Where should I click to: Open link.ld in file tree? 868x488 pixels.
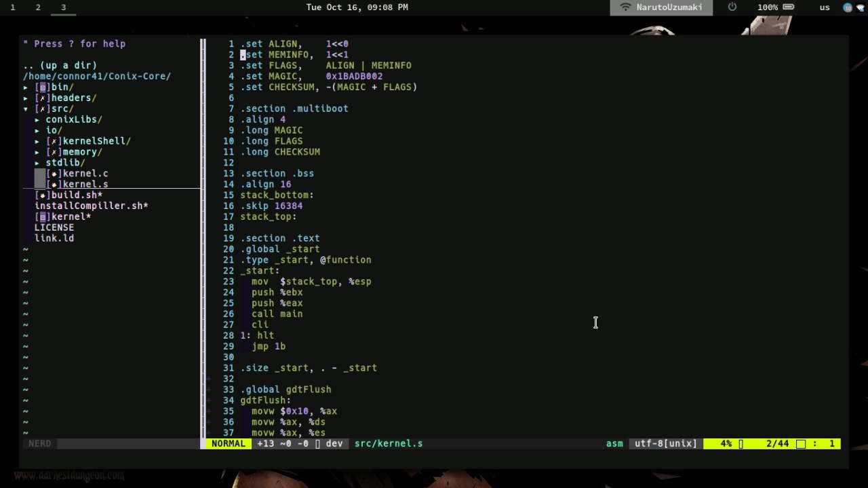point(54,238)
